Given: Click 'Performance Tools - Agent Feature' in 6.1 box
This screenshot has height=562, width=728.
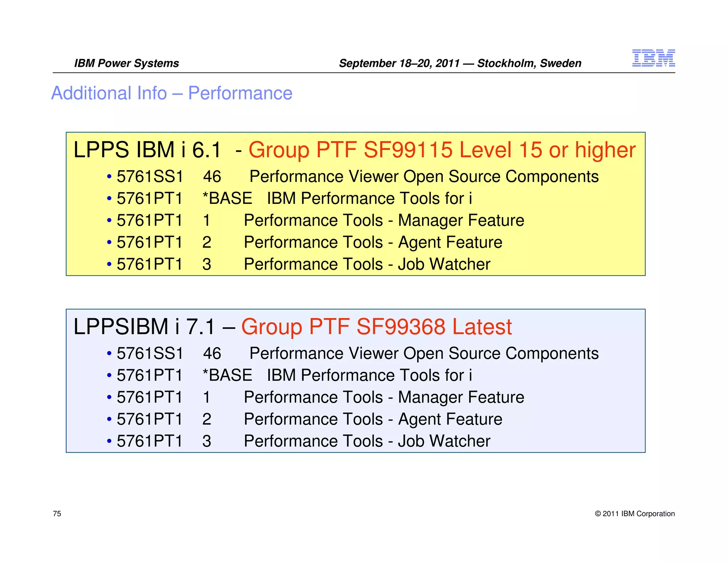Looking at the screenshot, I should pos(373,242).
